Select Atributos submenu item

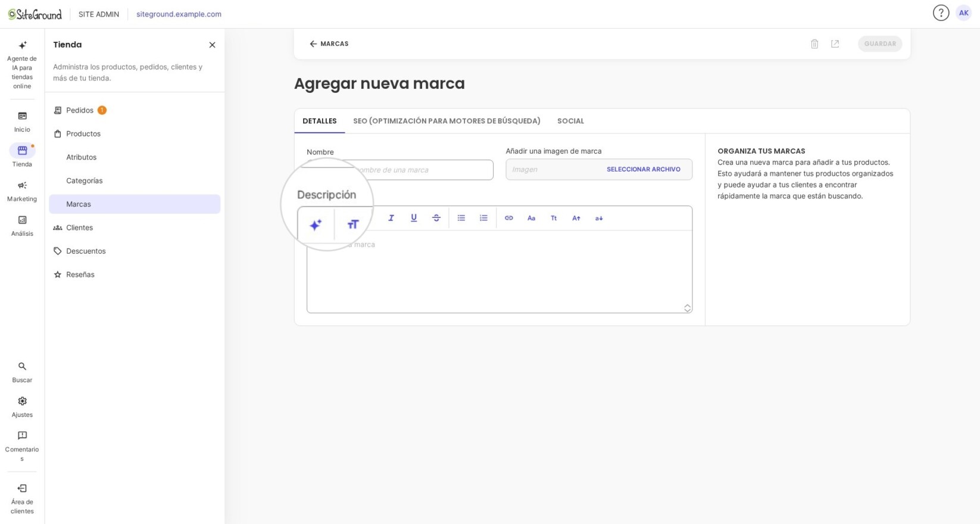coord(135,157)
